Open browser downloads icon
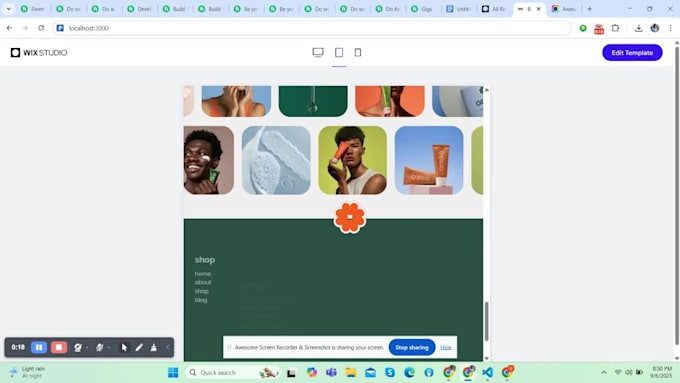 [638, 28]
